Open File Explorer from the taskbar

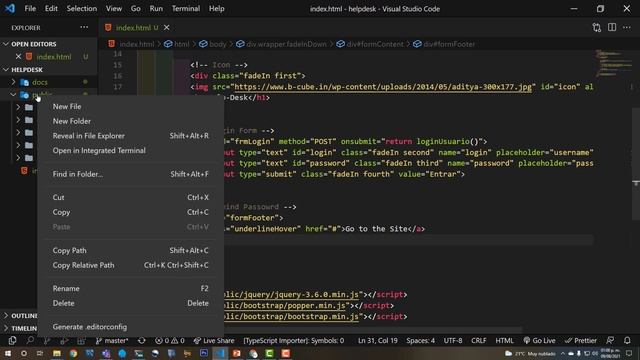[57, 353]
